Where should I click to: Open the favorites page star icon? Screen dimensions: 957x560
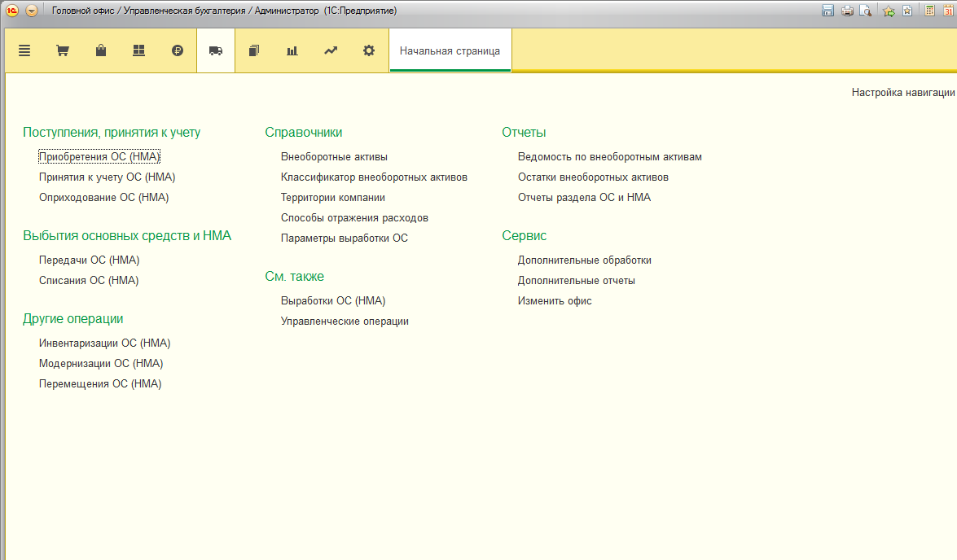[907, 11]
